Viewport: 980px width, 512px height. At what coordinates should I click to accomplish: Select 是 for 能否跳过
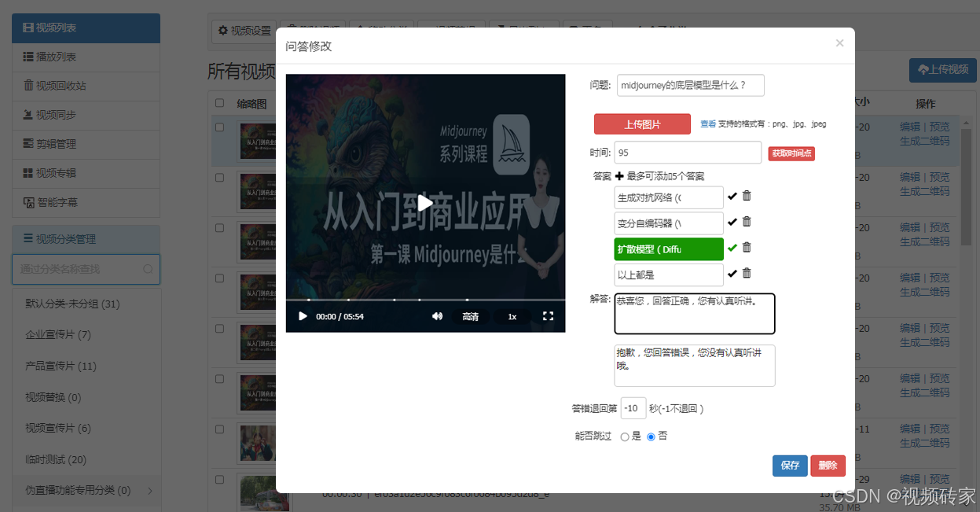pos(625,436)
